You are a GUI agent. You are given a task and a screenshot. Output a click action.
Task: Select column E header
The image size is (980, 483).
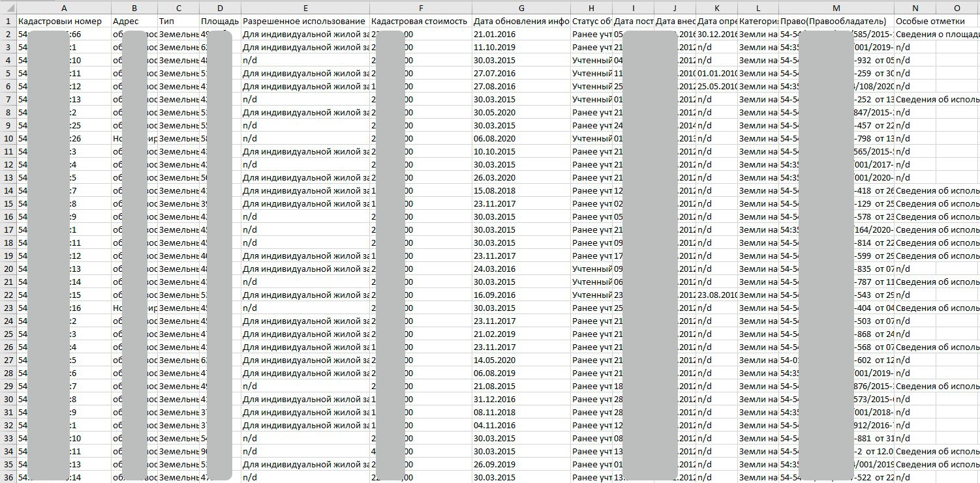point(305,7)
